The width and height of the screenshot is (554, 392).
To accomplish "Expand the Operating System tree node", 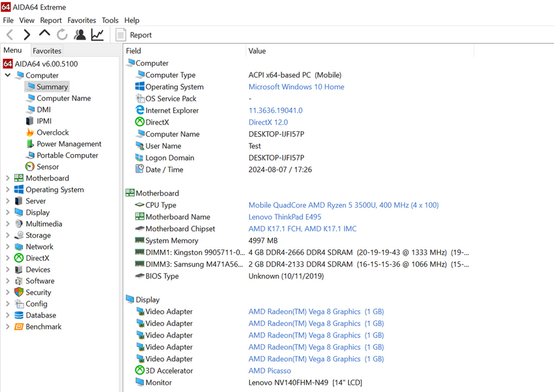I will (x=7, y=189).
